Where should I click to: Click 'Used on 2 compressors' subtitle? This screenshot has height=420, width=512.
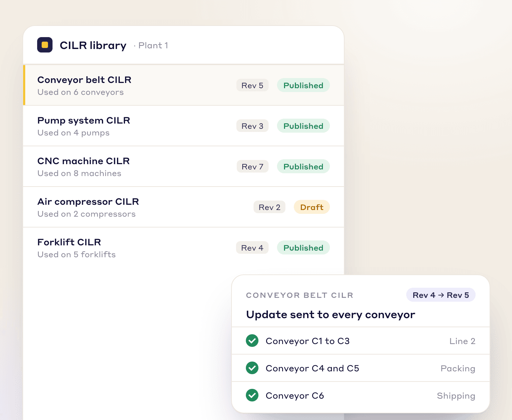pos(87,214)
